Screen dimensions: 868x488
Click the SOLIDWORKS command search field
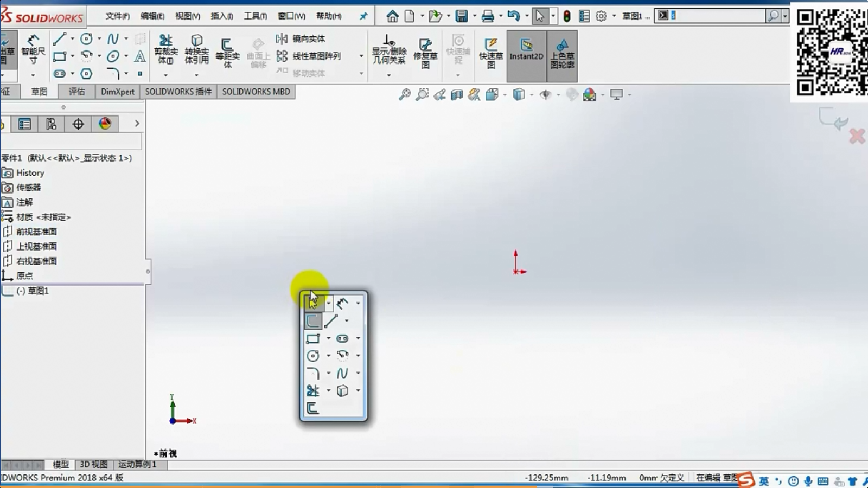click(x=716, y=16)
